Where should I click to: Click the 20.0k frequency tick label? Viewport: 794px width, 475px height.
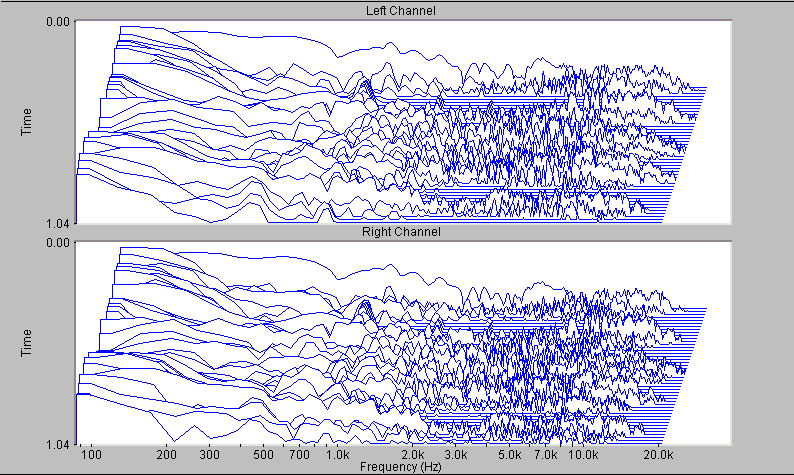pos(659,455)
